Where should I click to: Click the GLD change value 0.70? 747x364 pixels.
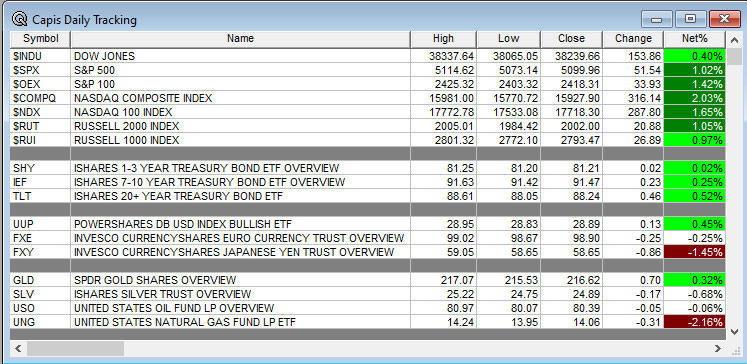633,280
